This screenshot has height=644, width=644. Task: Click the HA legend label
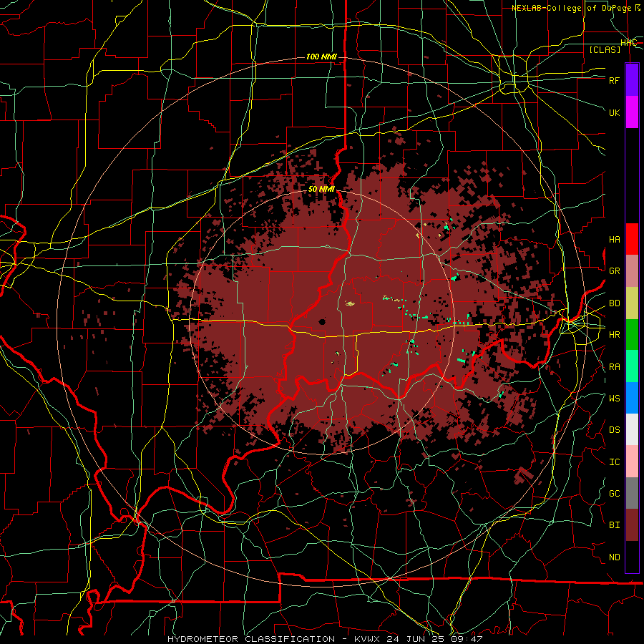[x=614, y=240]
